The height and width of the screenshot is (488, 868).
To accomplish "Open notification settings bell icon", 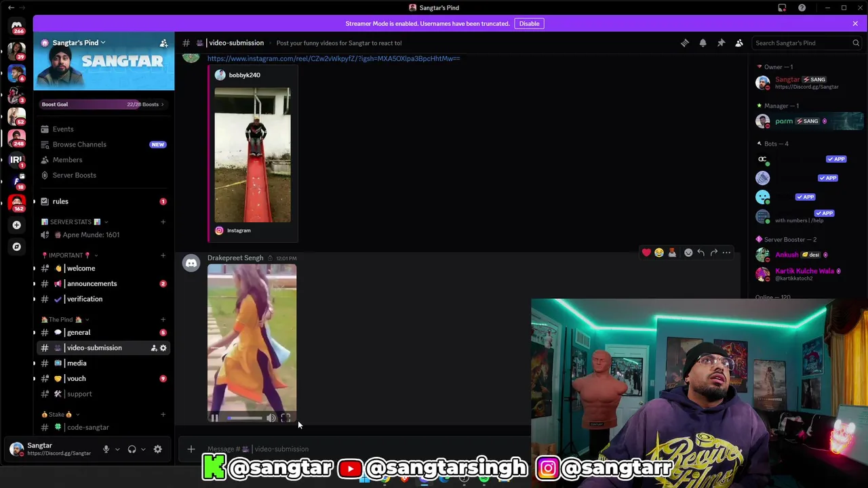I will (x=703, y=43).
